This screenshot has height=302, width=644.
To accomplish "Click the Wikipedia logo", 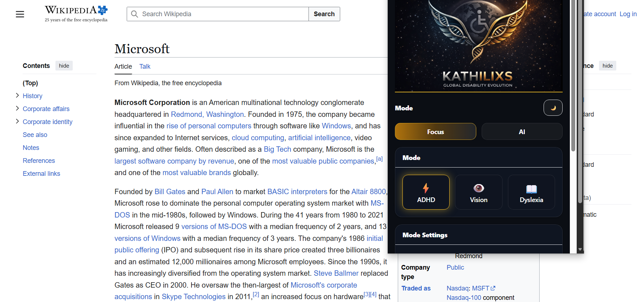I will [x=76, y=14].
